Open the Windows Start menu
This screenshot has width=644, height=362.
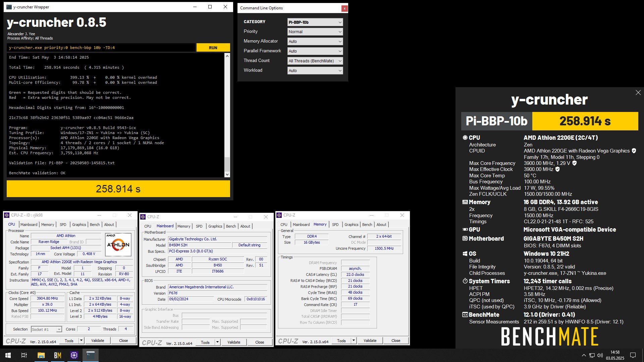(x=8, y=355)
